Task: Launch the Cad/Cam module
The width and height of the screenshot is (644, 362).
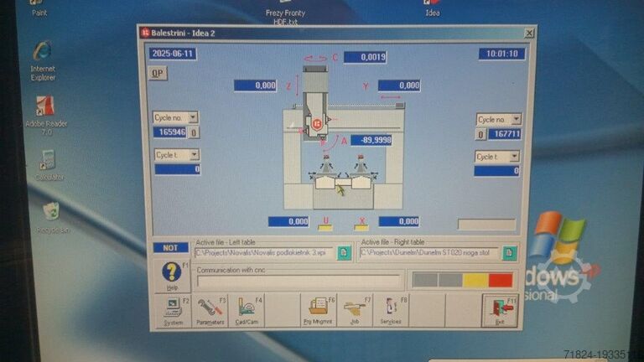Action: [x=247, y=310]
